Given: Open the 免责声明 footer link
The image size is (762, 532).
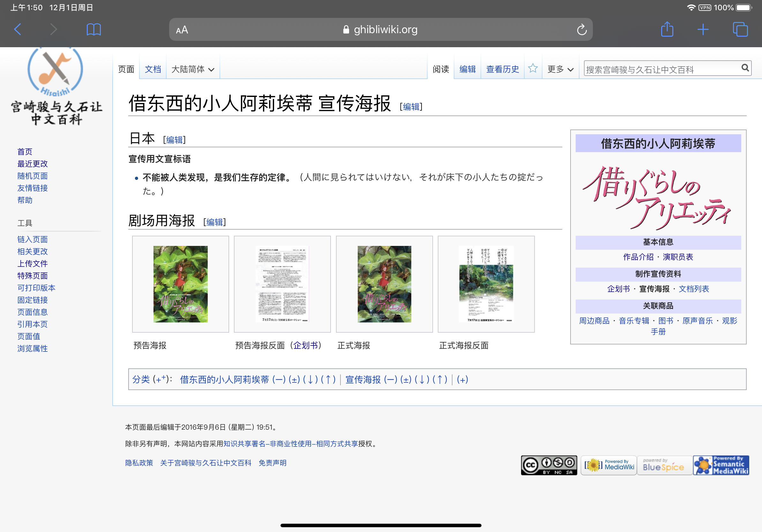Looking at the screenshot, I should tap(273, 463).
